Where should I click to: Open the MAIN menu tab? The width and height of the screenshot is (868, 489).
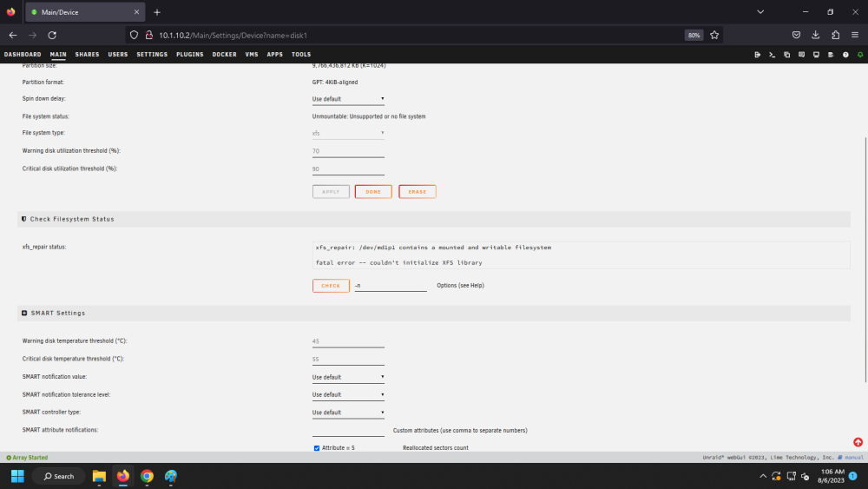point(58,54)
